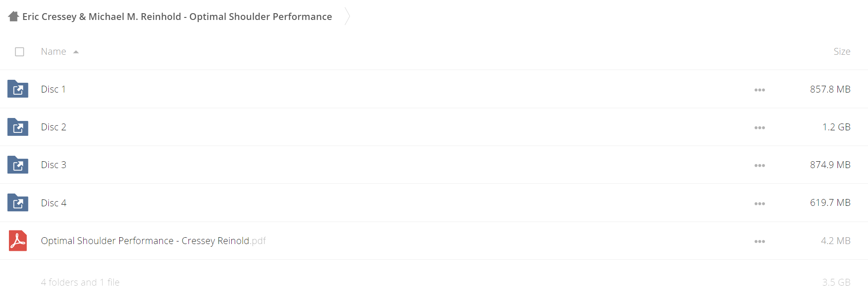Open the Disc 4 shared folder icon
This screenshot has width=868, height=306.
[x=18, y=202]
